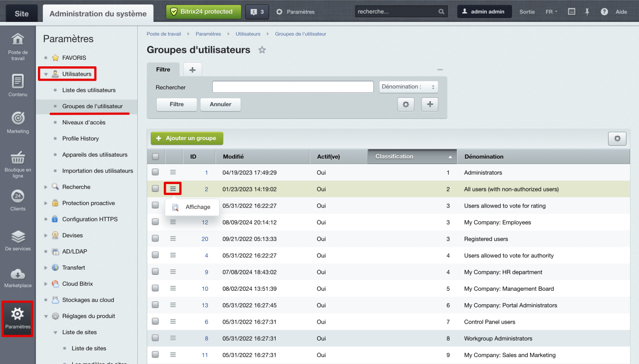Click the Ajouter un groupe button

point(187,138)
